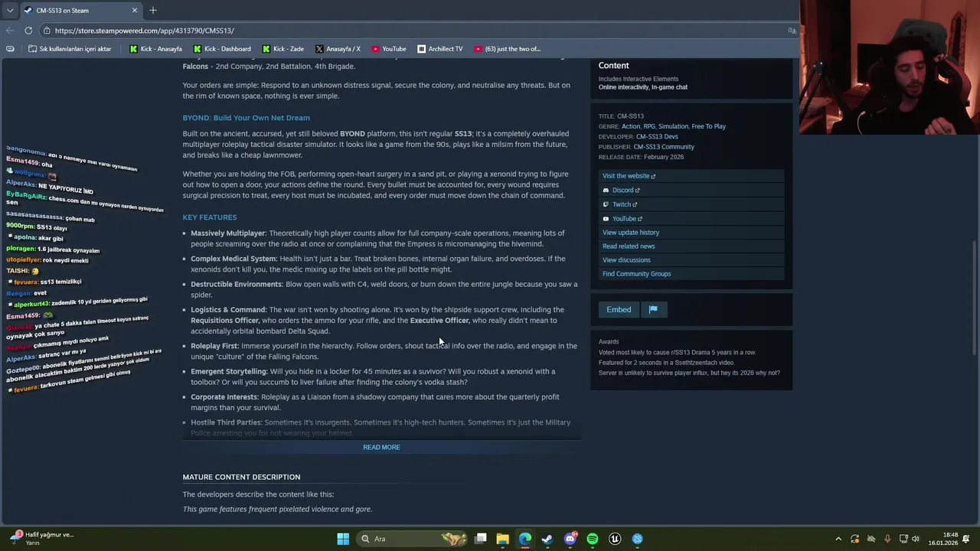The height and width of the screenshot is (551, 980).
Task: Expand description with READ MORE
Action: (381, 447)
